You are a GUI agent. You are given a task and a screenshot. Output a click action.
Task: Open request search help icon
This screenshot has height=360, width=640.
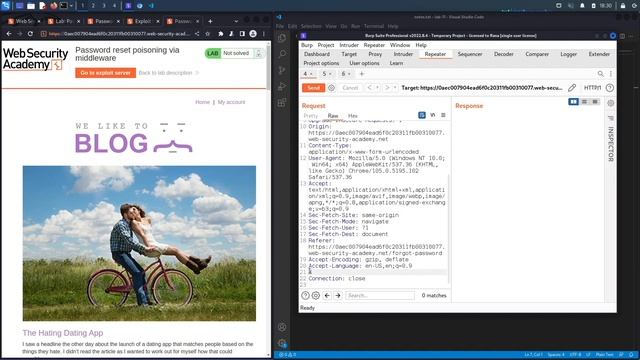305,296
